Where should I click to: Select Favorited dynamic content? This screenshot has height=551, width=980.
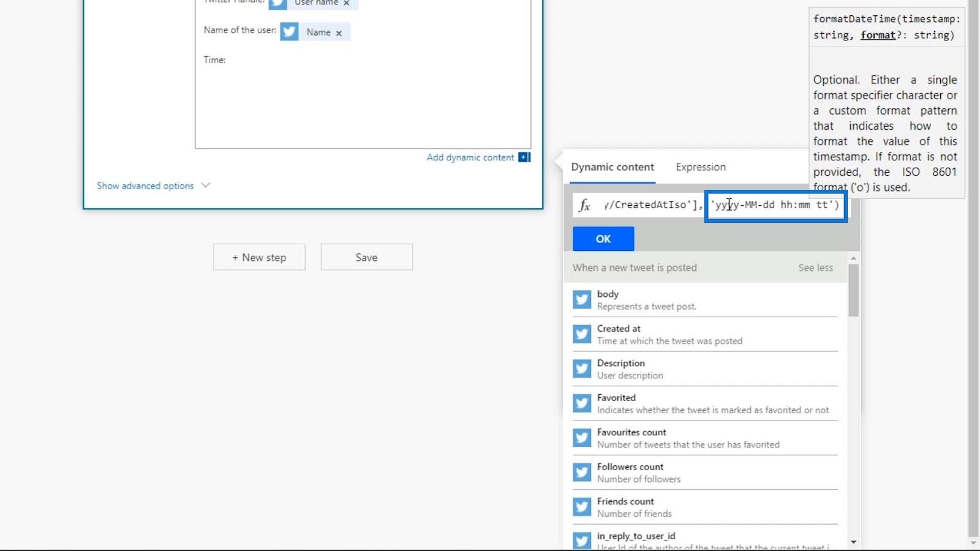(x=705, y=403)
